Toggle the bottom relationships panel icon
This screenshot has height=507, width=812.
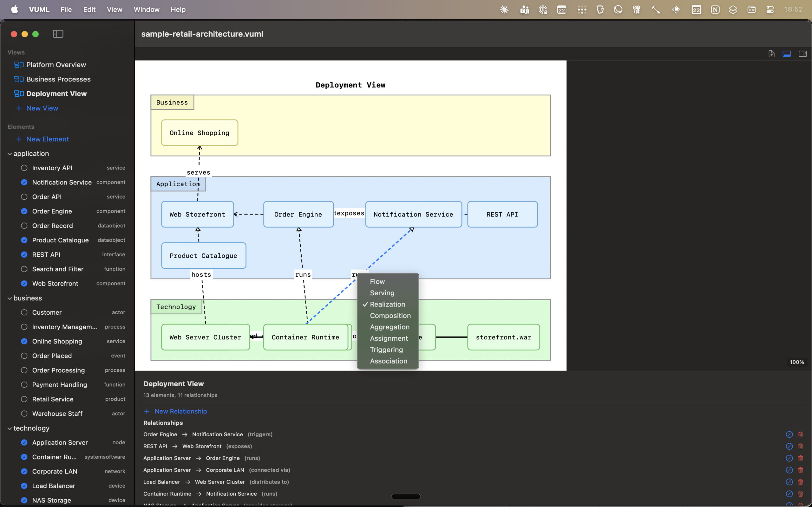tap(787, 54)
